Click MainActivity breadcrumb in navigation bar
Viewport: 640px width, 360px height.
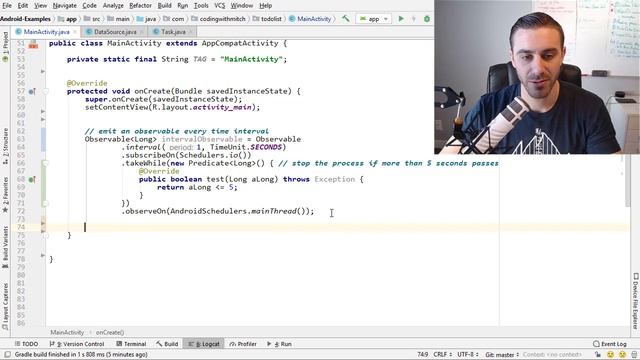[x=310, y=19]
